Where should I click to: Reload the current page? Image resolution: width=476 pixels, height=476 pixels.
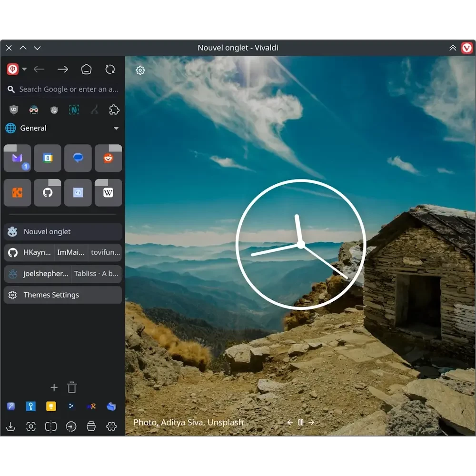(x=110, y=69)
